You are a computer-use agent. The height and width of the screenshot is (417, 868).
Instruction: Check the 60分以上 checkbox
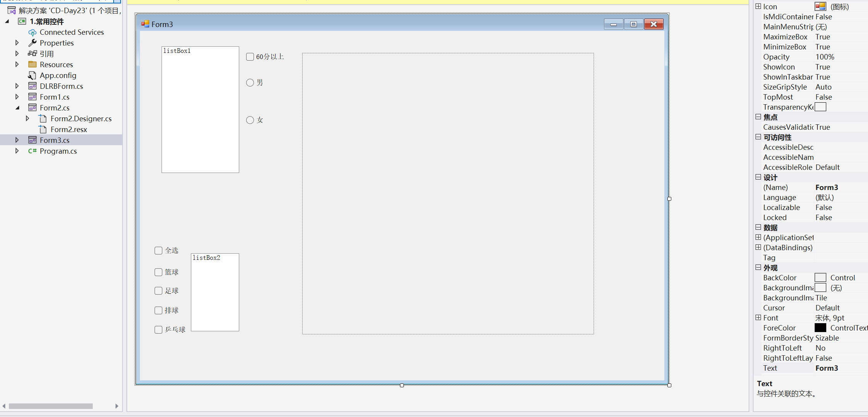click(250, 57)
